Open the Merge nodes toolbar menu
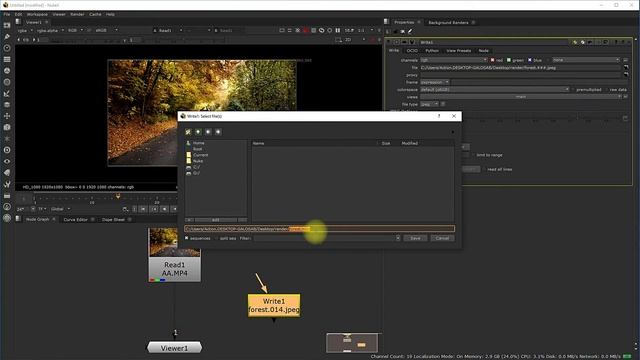Image resolution: width=640 pixels, height=360 pixels. click(x=7, y=105)
